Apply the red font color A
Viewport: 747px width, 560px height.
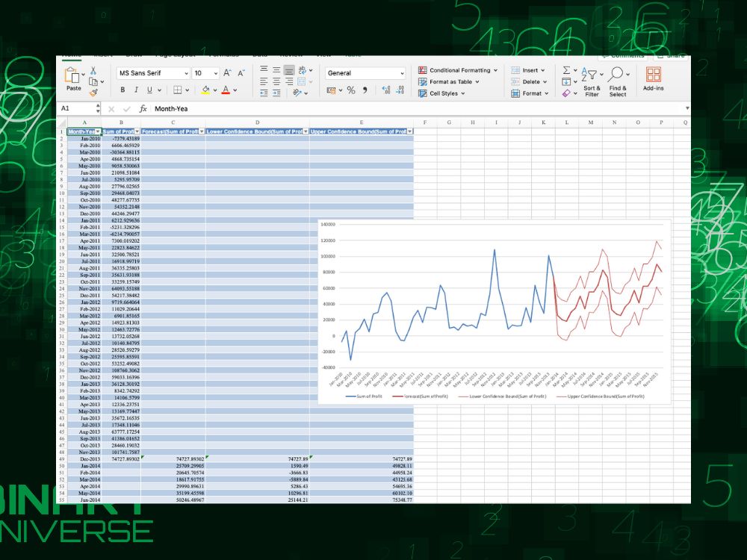click(x=226, y=90)
